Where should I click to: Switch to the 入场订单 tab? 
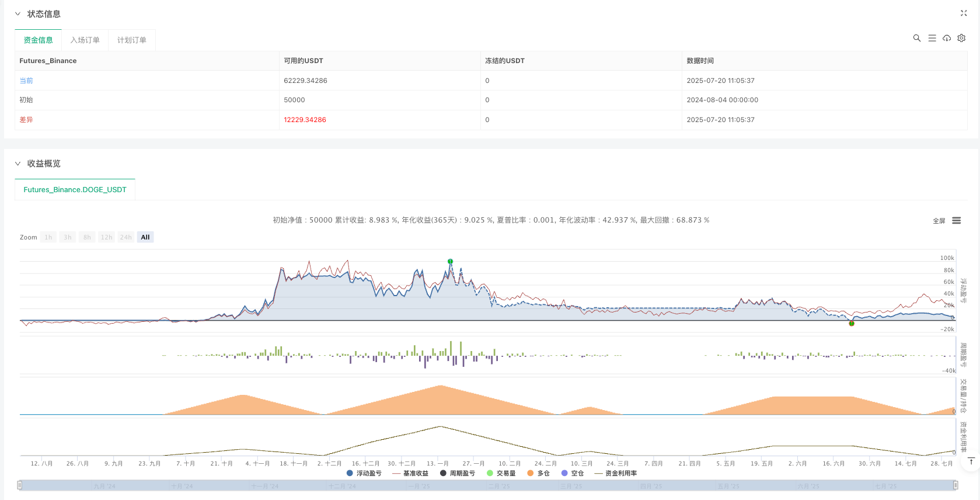85,40
